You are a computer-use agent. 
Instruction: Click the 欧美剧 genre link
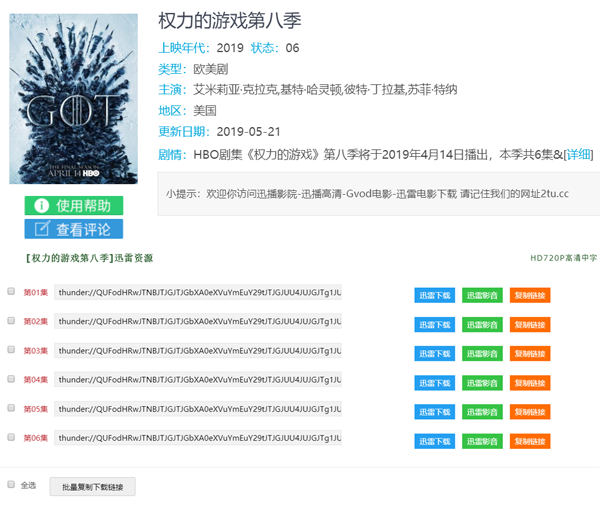[x=212, y=69]
